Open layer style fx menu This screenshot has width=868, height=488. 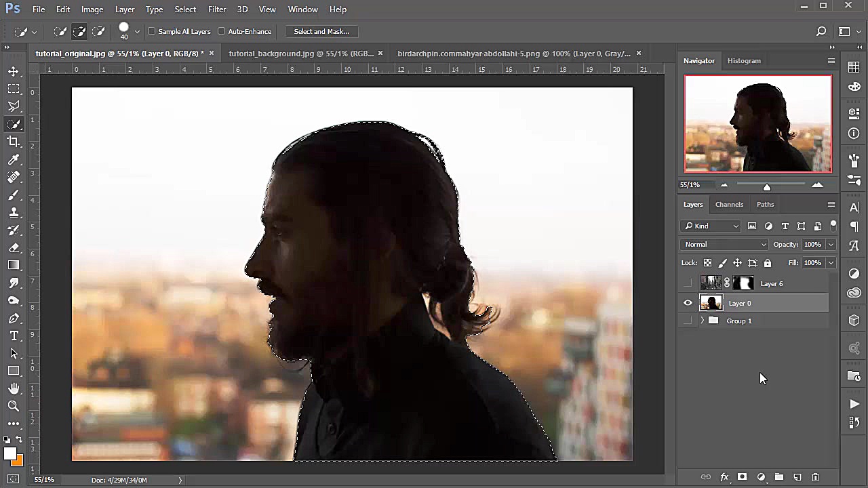tap(724, 477)
